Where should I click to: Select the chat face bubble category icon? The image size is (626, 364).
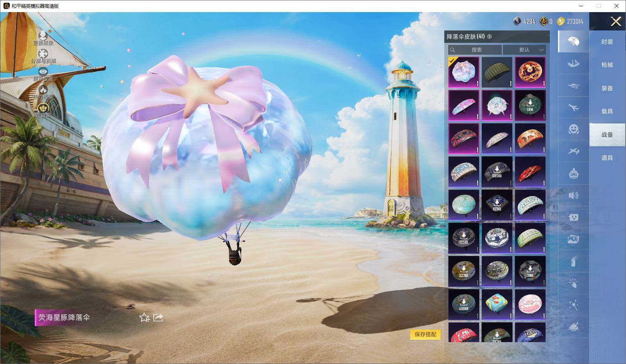pos(573,217)
